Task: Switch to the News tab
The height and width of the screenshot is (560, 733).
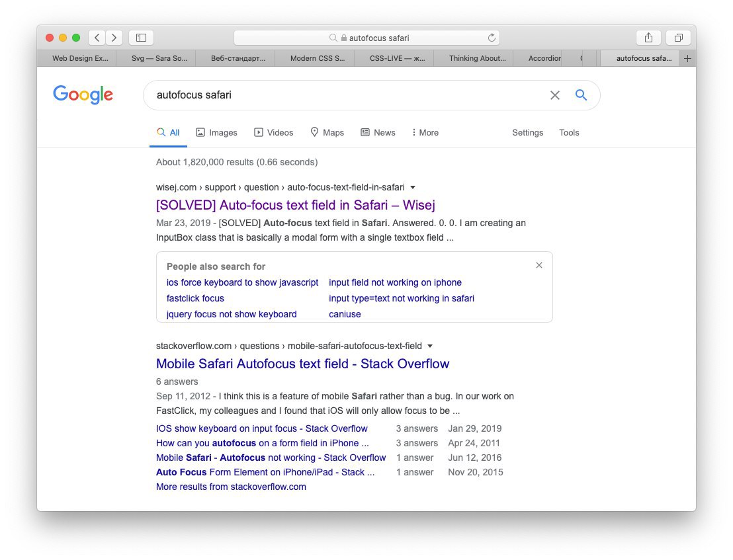Action: (378, 133)
